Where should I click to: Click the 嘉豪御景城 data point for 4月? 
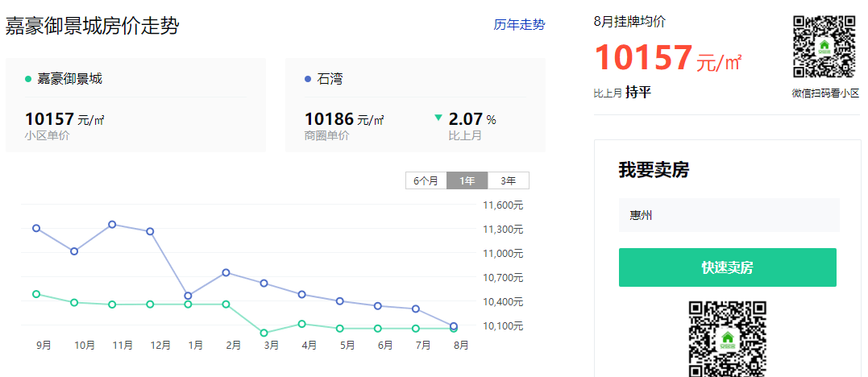coord(301,324)
